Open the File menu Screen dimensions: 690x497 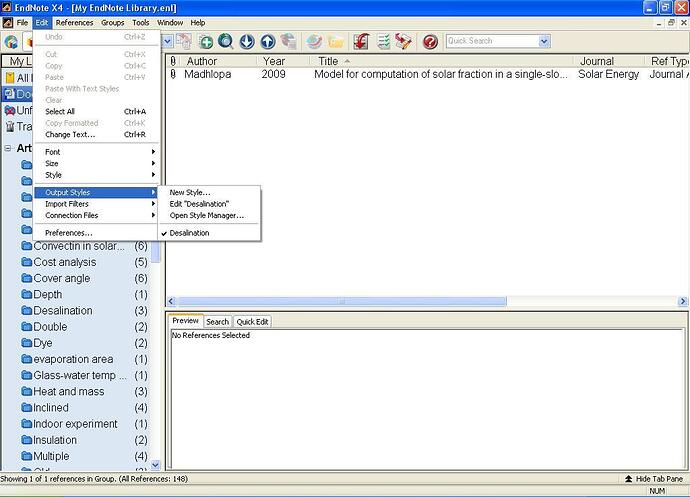coord(22,22)
